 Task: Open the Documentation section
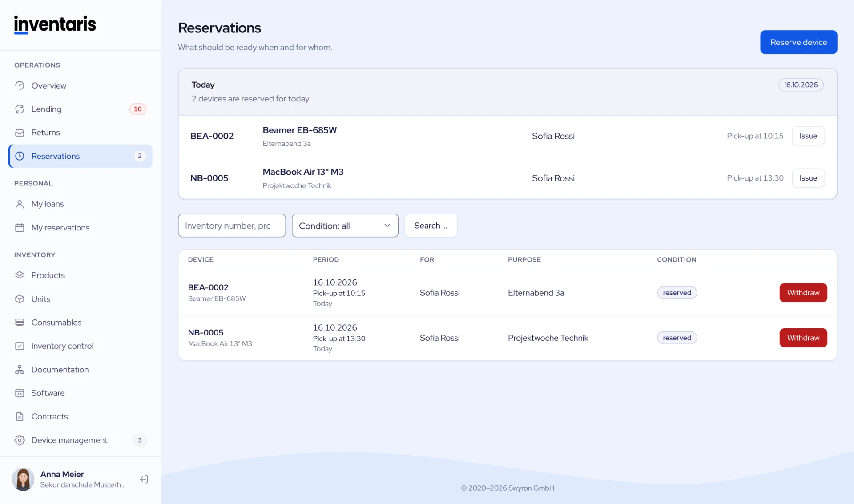pos(81,370)
